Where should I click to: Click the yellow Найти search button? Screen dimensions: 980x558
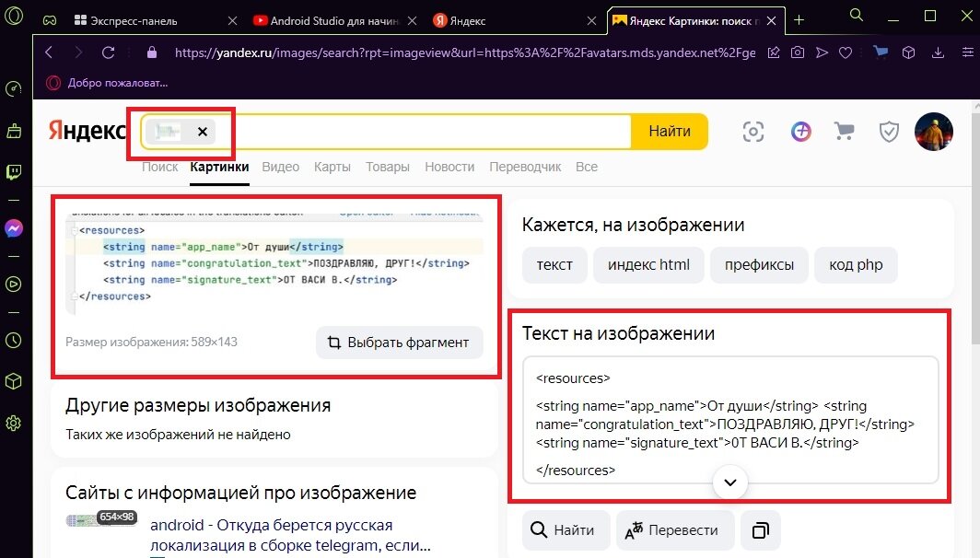(670, 132)
